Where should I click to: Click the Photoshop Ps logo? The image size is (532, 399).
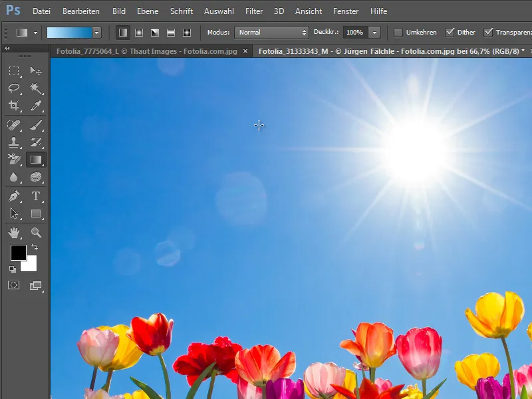[13, 10]
